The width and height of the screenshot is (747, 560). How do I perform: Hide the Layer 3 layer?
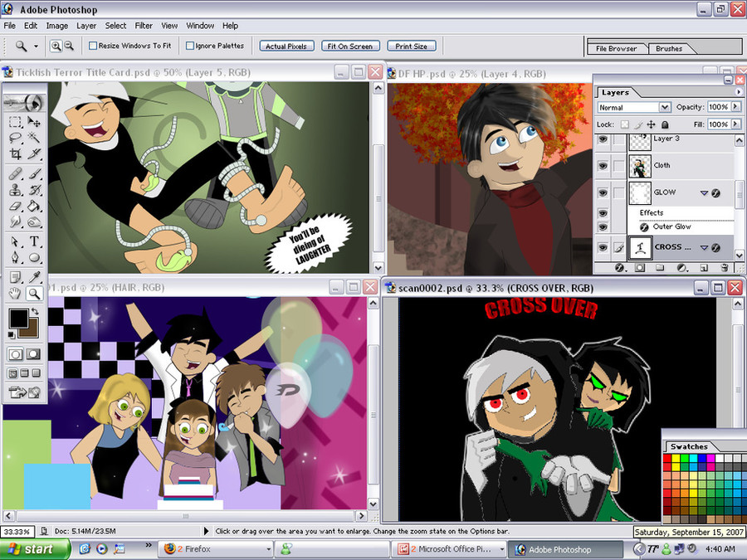pos(603,139)
